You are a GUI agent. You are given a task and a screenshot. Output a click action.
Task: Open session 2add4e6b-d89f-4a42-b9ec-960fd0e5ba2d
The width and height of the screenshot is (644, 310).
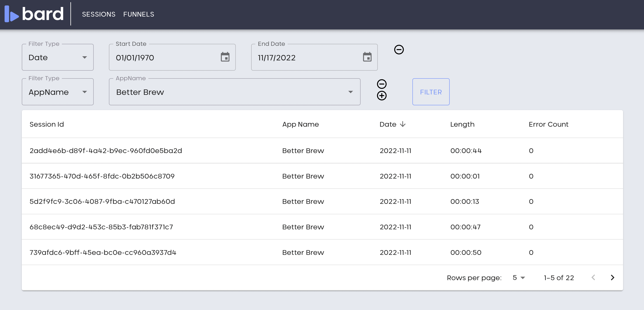click(322, 151)
